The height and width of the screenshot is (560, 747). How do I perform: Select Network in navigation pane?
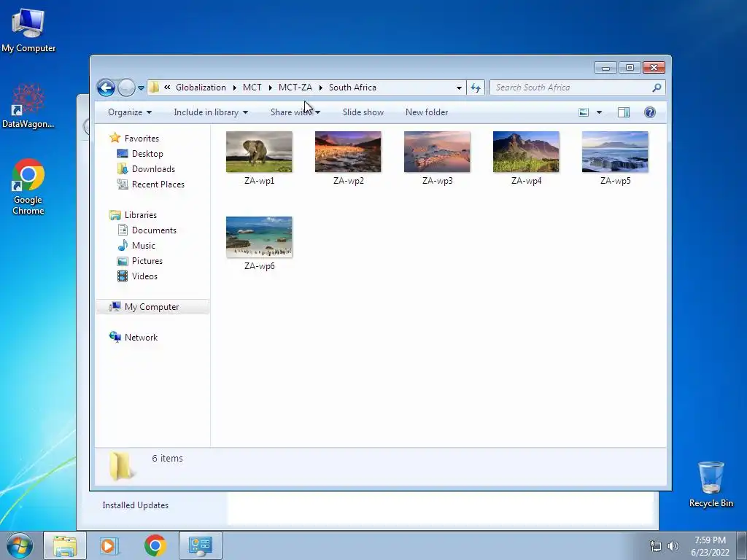coord(141,338)
